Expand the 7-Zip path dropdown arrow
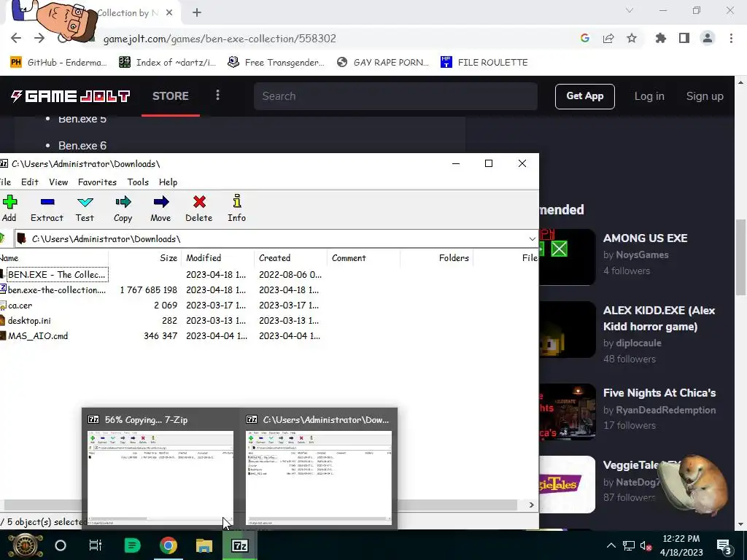The height and width of the screenshot is (560, 747). tap(532, 238)
